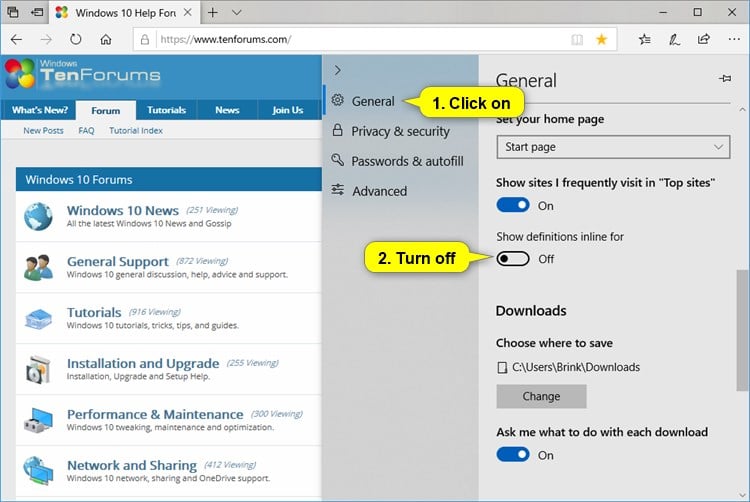Click the tabs you've set aside icon
Viewport: 750px width, 502px height.
[x=13, y=12]
